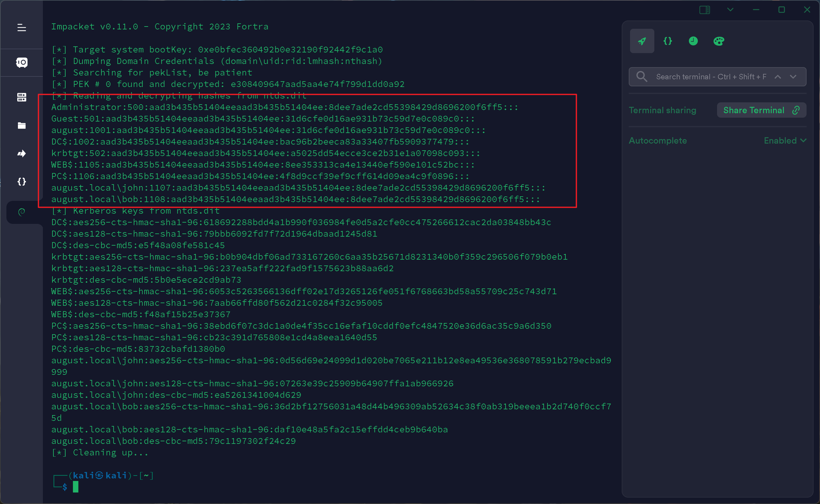Open the hamburger menu in sidebar
Screen dimensions: 820x504
point(22,28)
